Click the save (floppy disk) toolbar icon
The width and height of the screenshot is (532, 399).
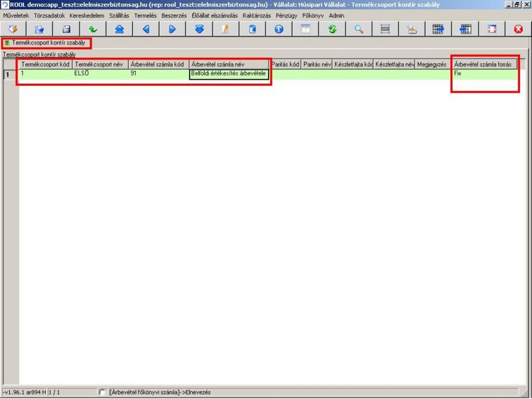pyautogui.click(x=66, y=29)
